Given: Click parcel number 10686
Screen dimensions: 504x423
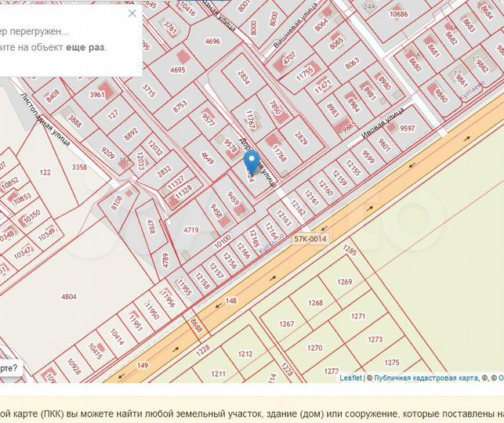Looking at the screenshot, I should (398, 14).
